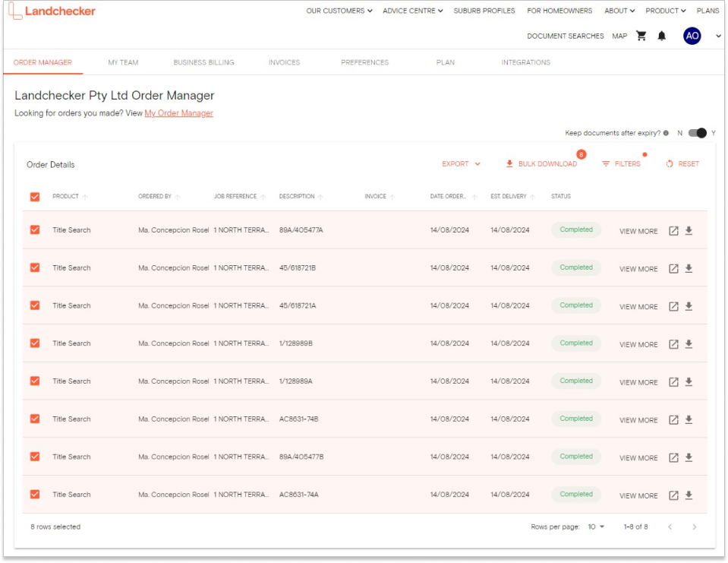Expand the Advice Centre menu

413,11
